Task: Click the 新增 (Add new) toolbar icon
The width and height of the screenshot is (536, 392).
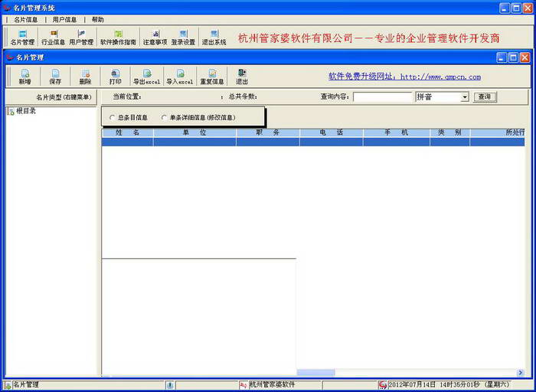Action: click(x=25, y=77)
